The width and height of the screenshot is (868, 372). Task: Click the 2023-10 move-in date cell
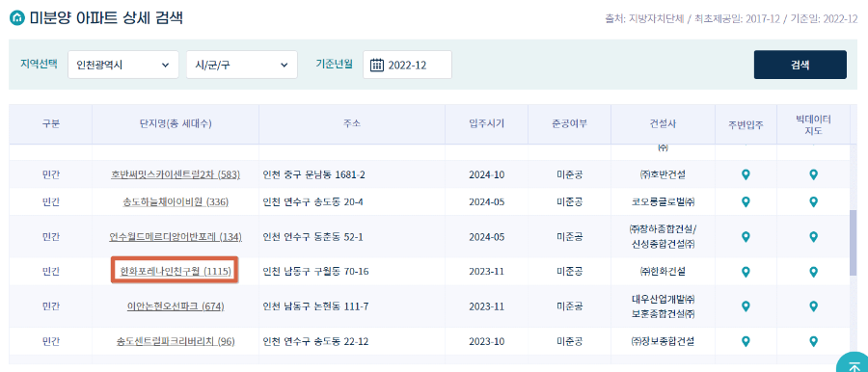coord(487,341)
